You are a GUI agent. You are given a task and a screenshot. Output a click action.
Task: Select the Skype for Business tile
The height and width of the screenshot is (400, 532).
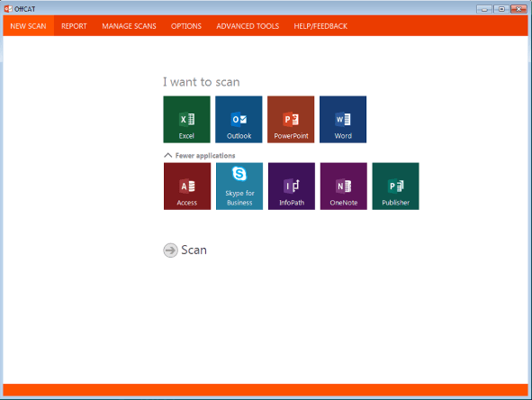(x=239, y=186)
